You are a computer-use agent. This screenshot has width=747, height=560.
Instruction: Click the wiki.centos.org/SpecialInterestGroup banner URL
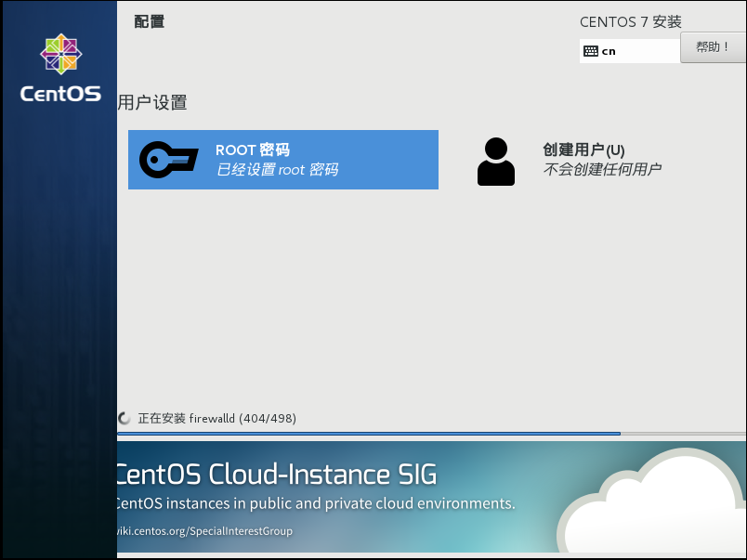(204, 531)
